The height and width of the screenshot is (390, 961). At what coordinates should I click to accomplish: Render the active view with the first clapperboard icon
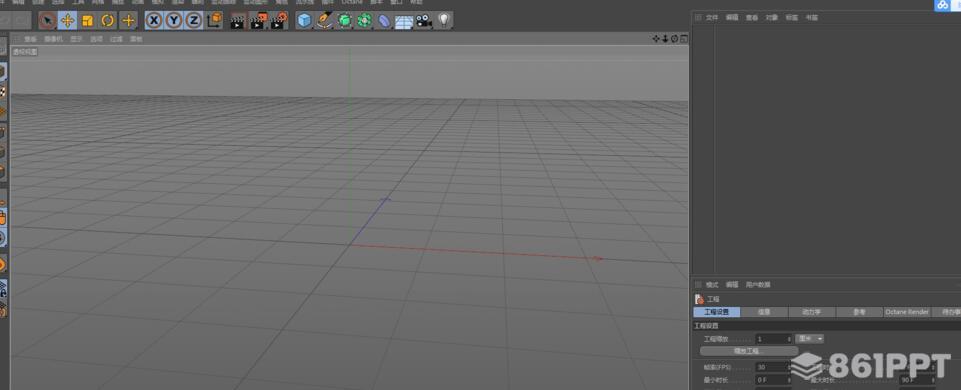click(237, 21)
